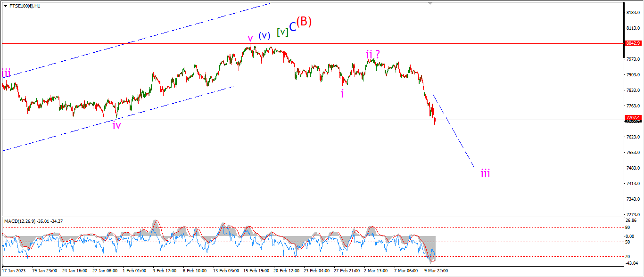Click the 15 Feb 19:00 date label
Screen dimensions: 644x277
click(x=256, y=271)
